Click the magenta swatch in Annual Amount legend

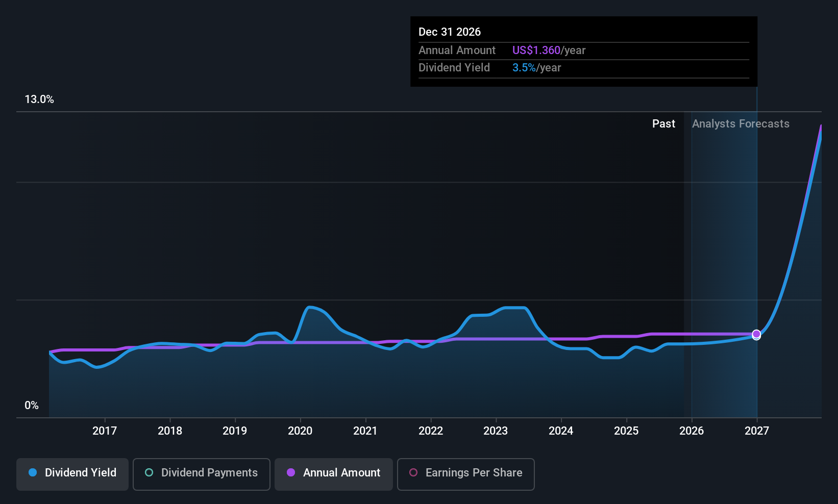pos(291,473)
